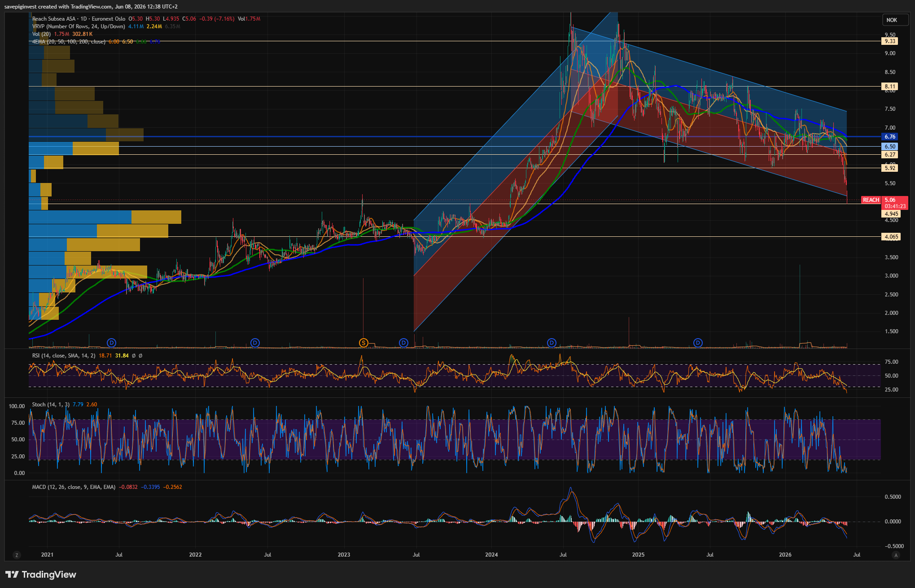
Task: Click the 2023 label on the time axis
Action: click(344, 555)
